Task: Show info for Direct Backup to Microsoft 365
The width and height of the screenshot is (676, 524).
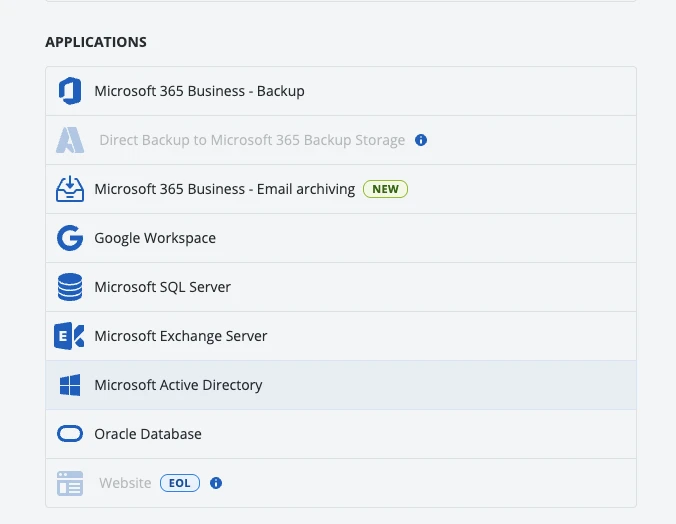Action: click(421, 140)
